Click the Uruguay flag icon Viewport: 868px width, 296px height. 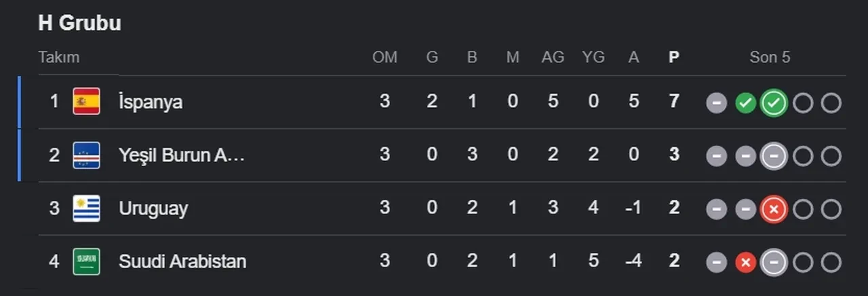[x=86, y=208]
